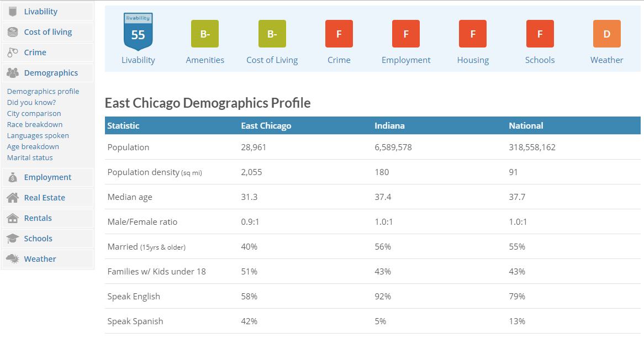Screen dimensions: 644x338
Task: Click the Speak Spanish row label
Action: (135, 321)
